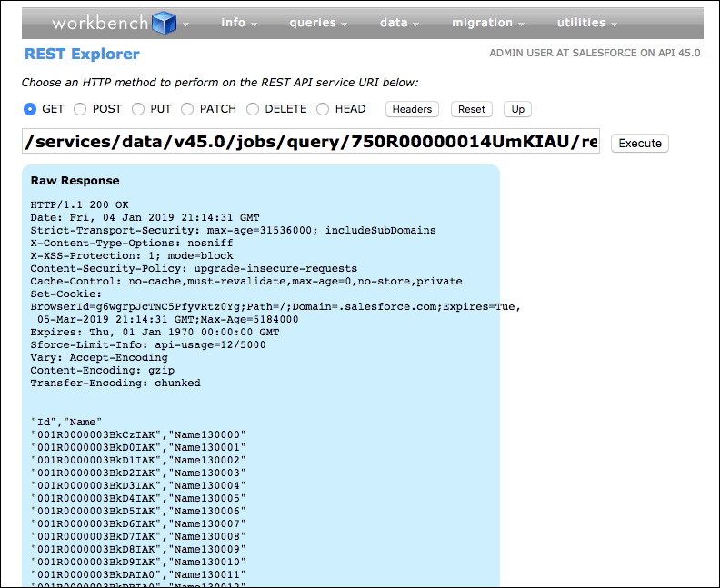The image size is (720, 588).
Task: Click the 'Cache-Control' header line
Action: point(246,282)
